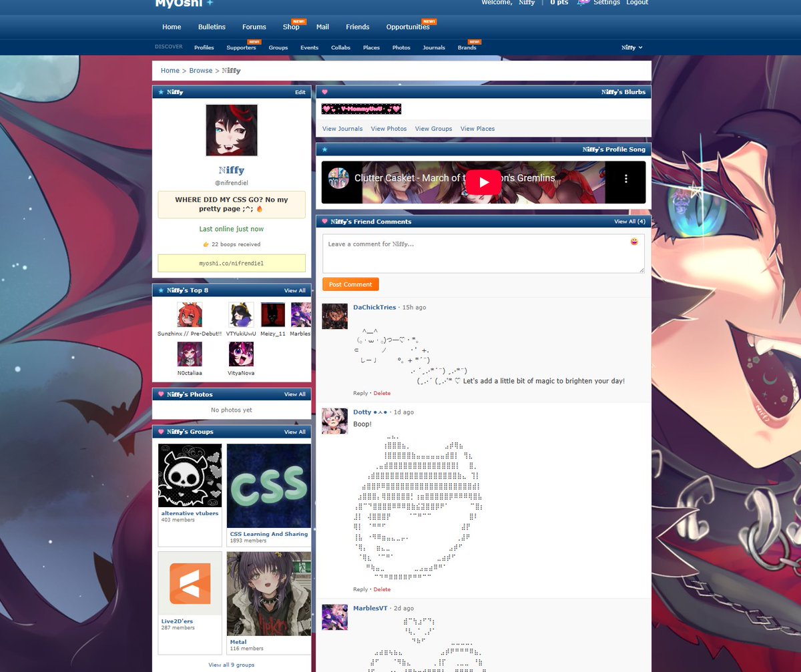This screenshot has height=672, width=801.
Task: Click the MyOshi logo
Action: [x=184, y=3]
